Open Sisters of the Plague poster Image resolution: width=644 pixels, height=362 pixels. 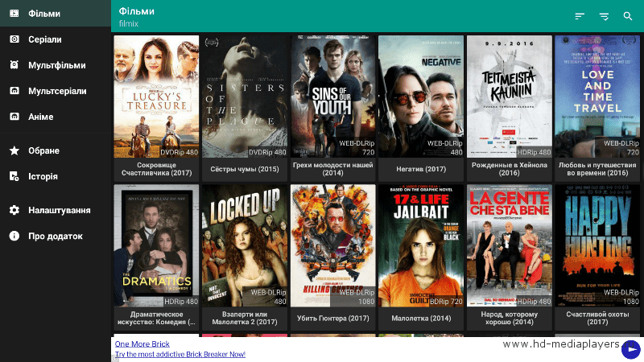pos(245,97)
